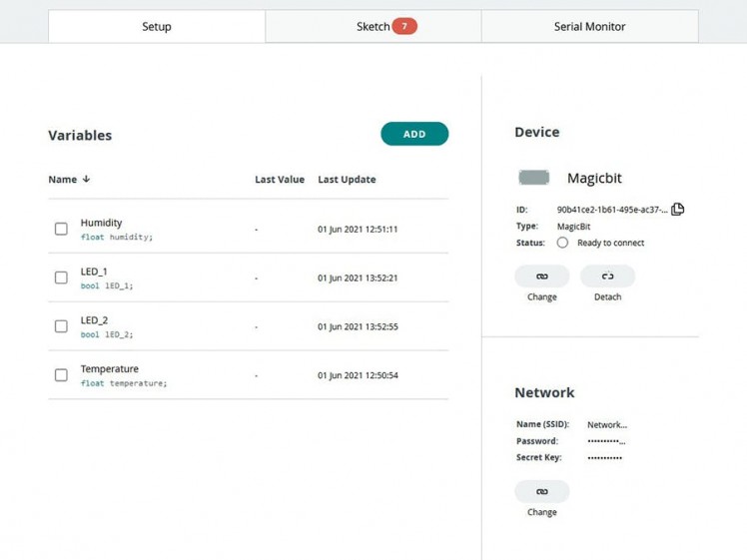Click the Detach device icon
Viewport: 747px width, 560px height.
pyautogui.click(x=607, y=277)
